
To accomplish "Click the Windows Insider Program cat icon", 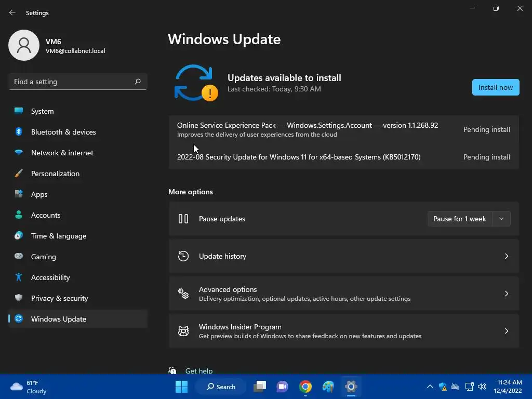I will (183, 331).
